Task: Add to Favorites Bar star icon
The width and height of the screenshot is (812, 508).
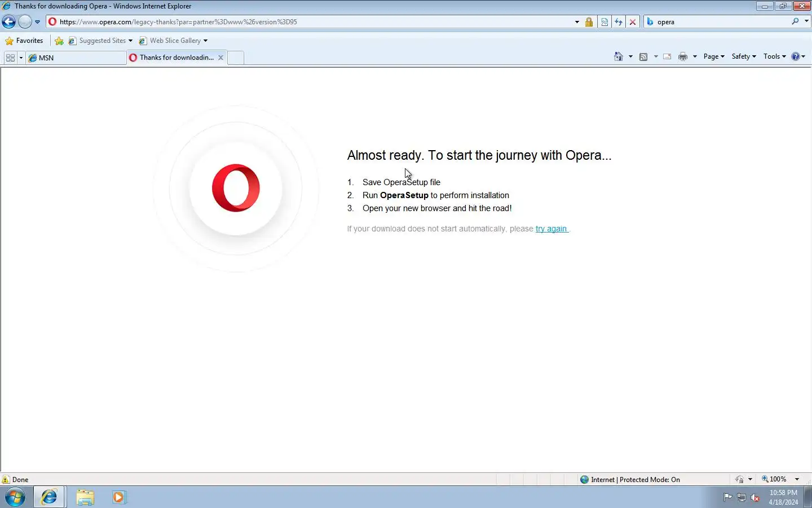Action: [59, 41]
